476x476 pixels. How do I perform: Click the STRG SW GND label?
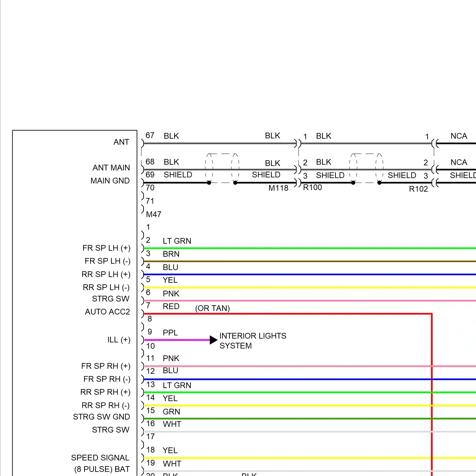(102, 417)
